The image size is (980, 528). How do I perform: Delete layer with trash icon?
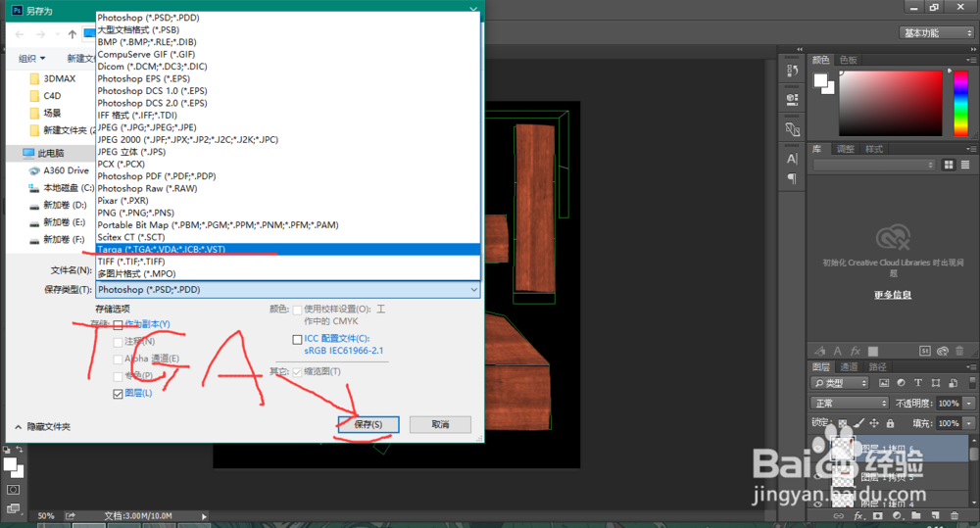(x=955, y=516)
